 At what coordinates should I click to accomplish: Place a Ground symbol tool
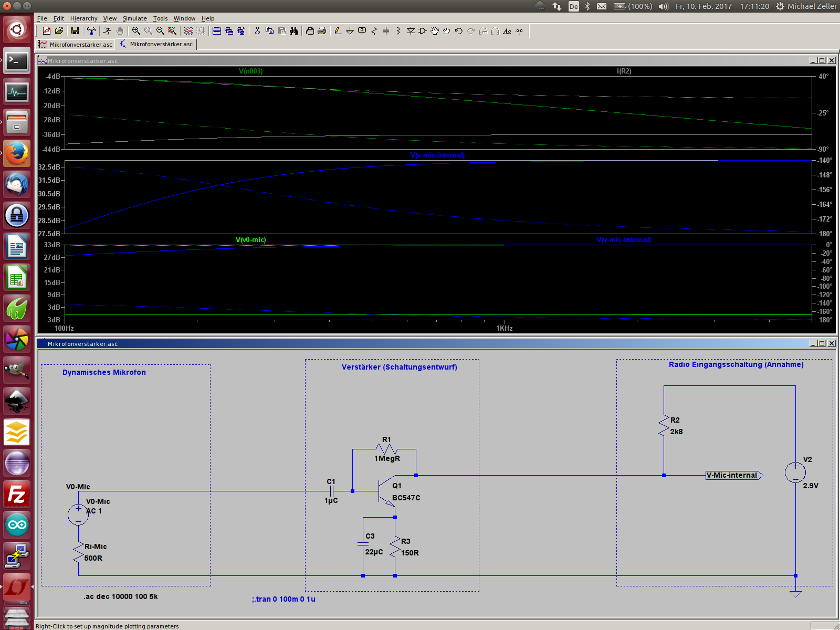coord(350,31)
